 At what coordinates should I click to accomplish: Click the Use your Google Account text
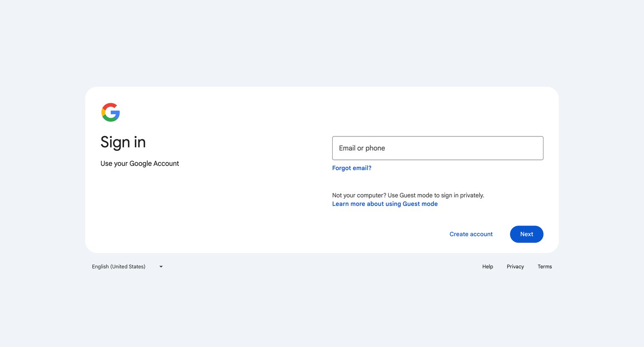click(x=140, y=163)
